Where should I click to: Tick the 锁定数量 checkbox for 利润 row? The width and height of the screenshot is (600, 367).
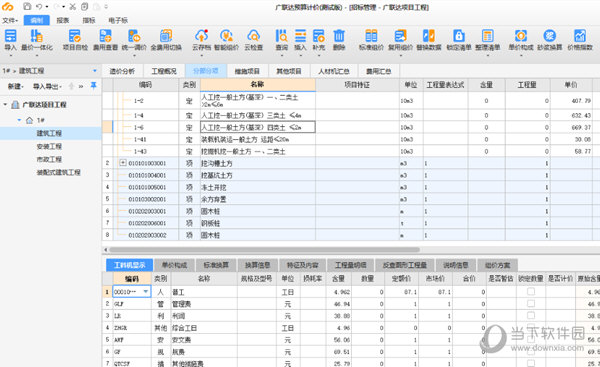tap(531, 315)
